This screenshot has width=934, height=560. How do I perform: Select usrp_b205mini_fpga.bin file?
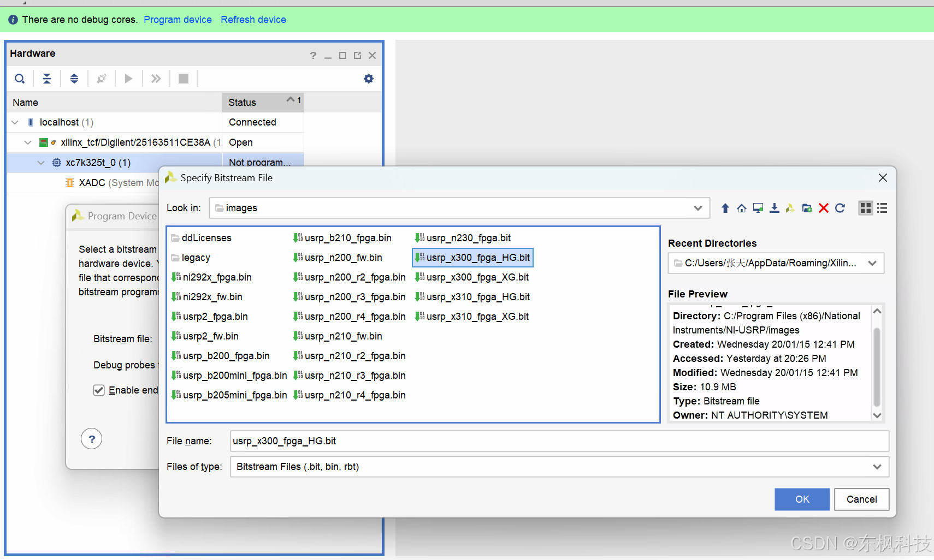[x=229, y=395]
